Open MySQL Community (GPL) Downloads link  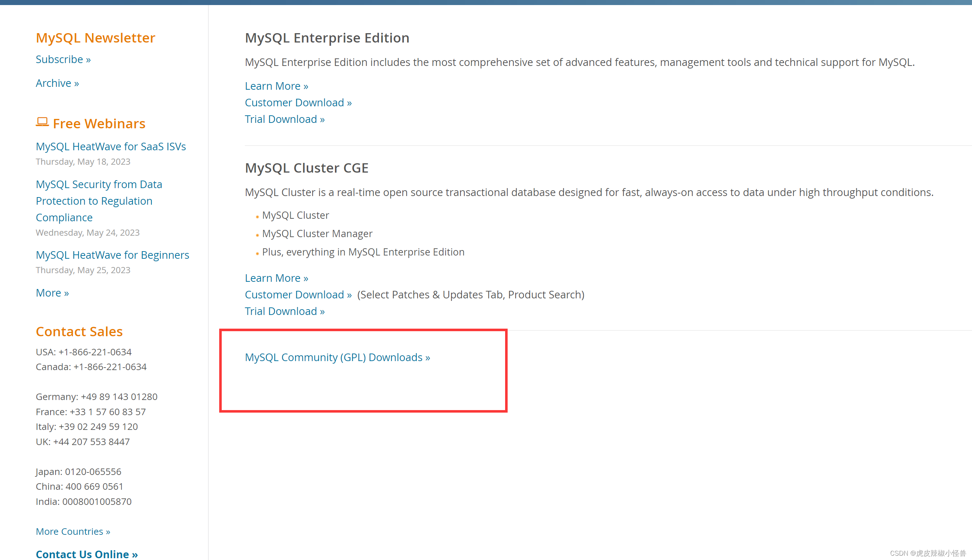(337, 357)
